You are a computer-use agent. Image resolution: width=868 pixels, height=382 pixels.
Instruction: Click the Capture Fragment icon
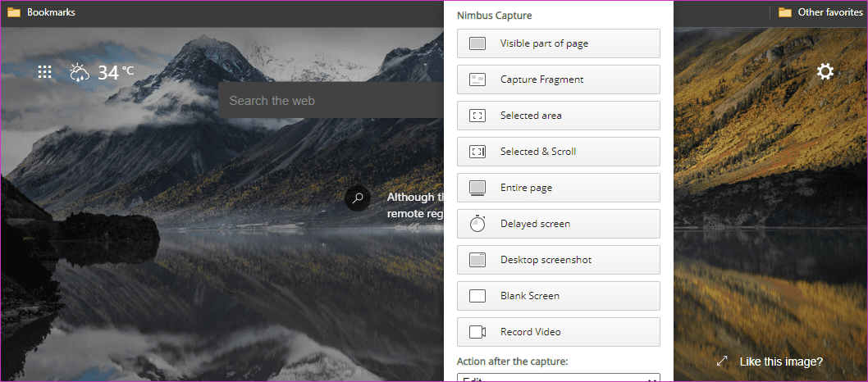477,80
